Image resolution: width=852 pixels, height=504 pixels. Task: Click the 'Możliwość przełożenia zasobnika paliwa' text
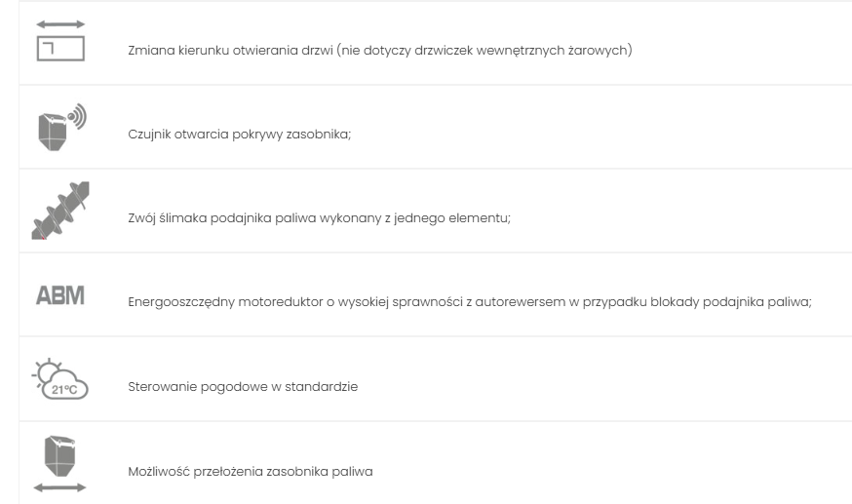pos(250,472)
